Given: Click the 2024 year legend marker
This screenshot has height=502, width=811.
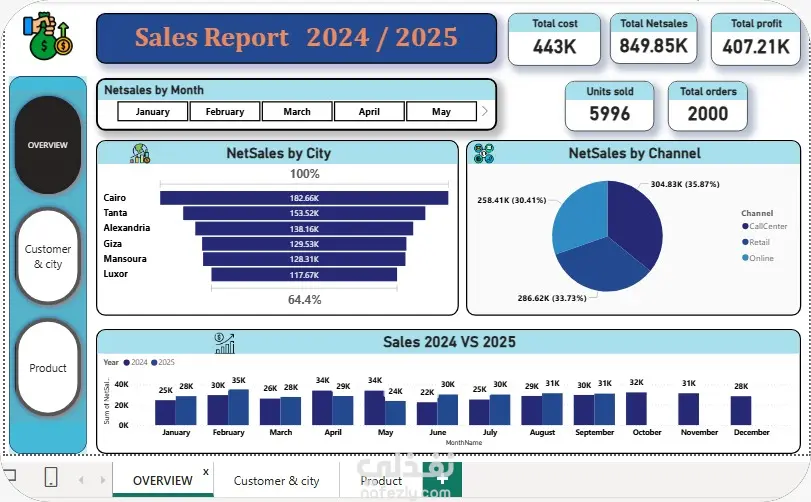Looking at the screenshot, I should (127, 362).
